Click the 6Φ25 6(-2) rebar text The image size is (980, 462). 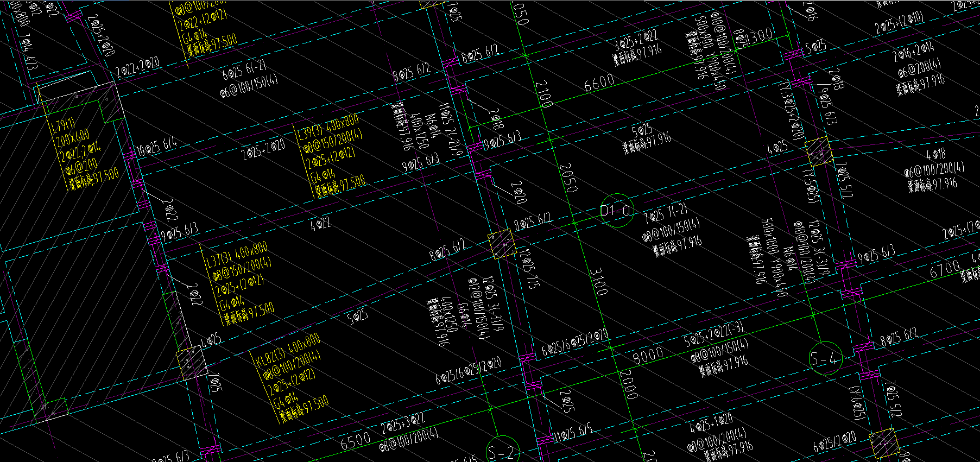(x=244, y=71)
